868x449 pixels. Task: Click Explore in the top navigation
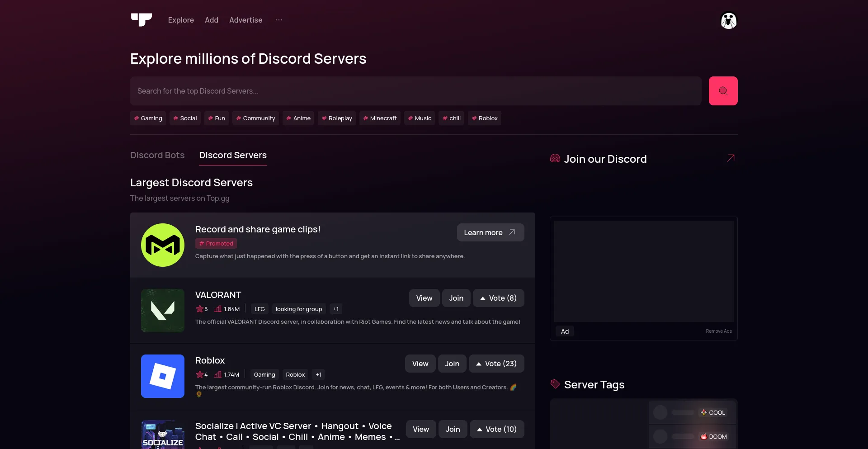181,20
